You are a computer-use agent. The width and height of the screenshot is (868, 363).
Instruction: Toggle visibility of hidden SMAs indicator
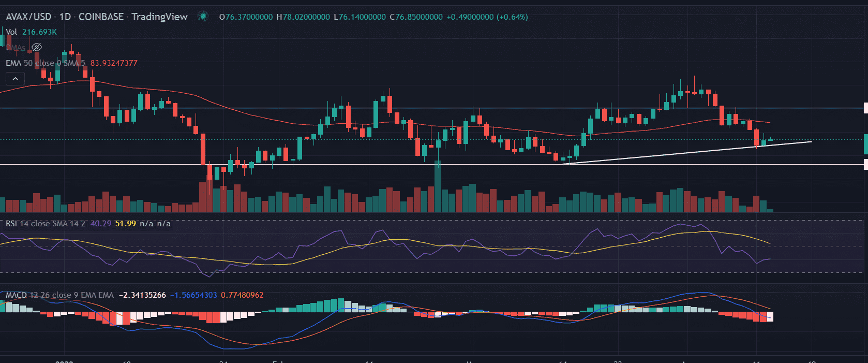(x=36, y=47)
